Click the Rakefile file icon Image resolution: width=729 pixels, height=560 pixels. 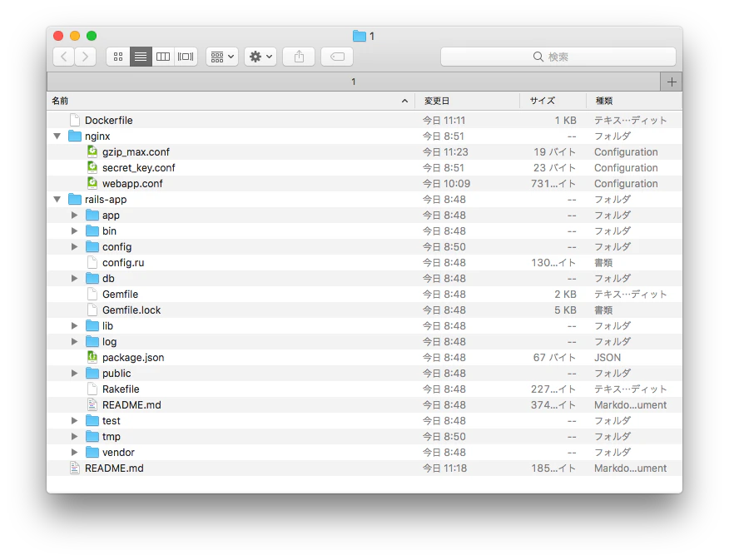[92, 389]
